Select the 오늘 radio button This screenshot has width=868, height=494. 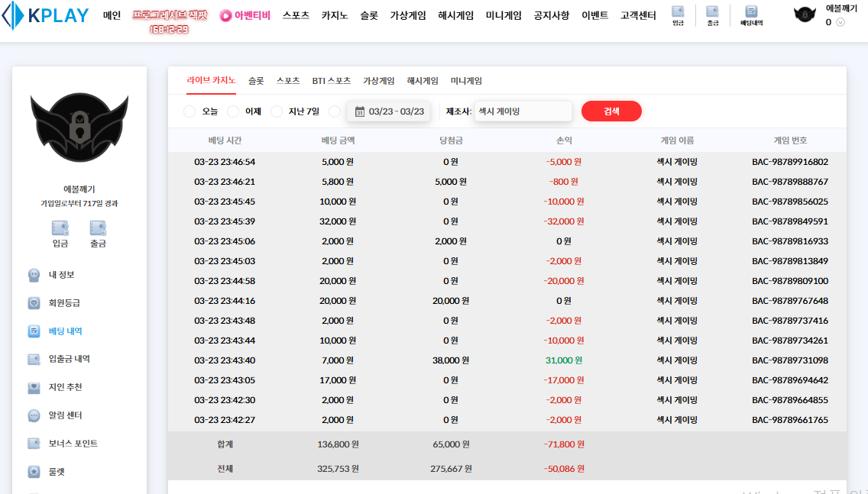pyautogui.click(x=190, y=111)
